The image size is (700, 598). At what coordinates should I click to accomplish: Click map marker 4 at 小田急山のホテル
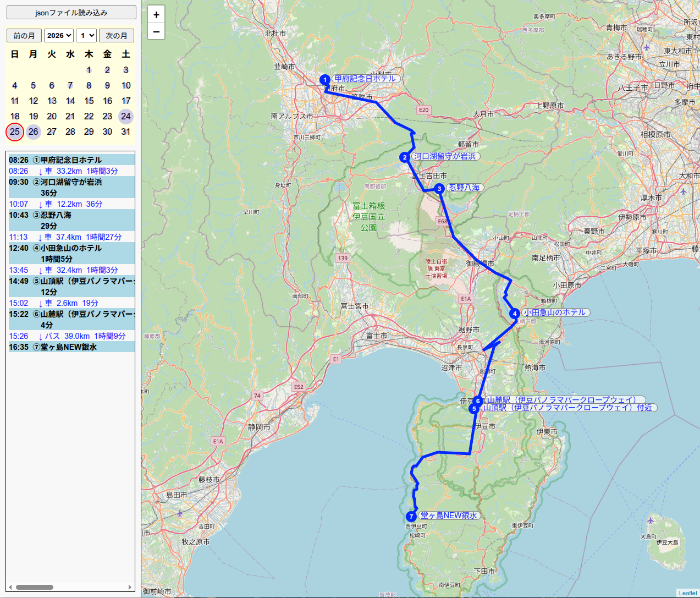[x=515, y=314]
